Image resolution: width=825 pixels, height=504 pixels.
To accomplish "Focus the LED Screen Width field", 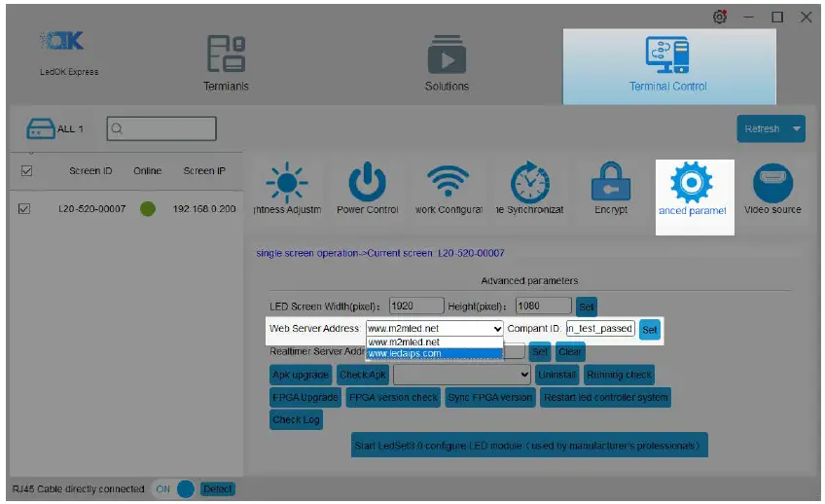I will (416, 306).
